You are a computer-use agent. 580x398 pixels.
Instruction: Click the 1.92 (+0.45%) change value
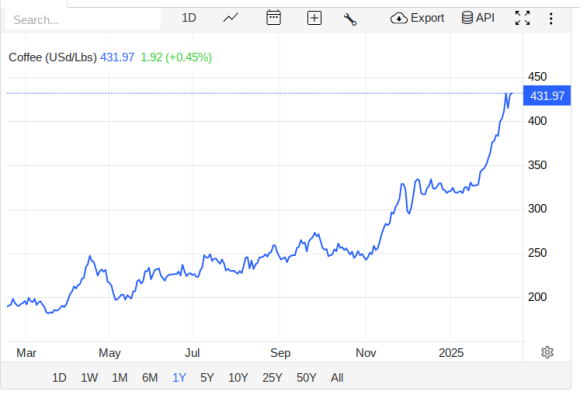(176, 57)
